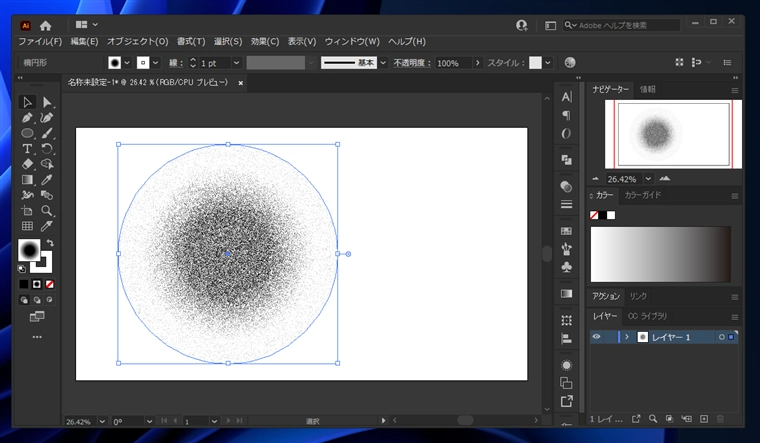
Task: Select the Paintbrush tool
Action: point(47,133)
